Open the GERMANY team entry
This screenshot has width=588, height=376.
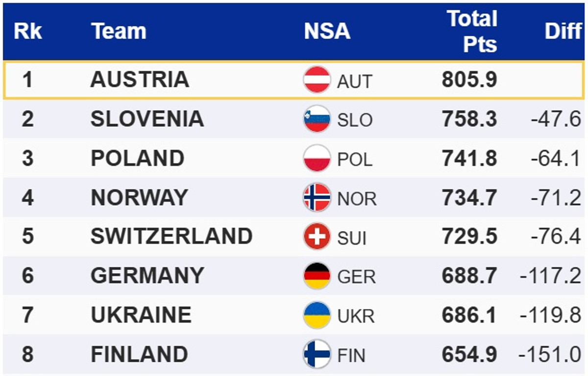[147, 276]
